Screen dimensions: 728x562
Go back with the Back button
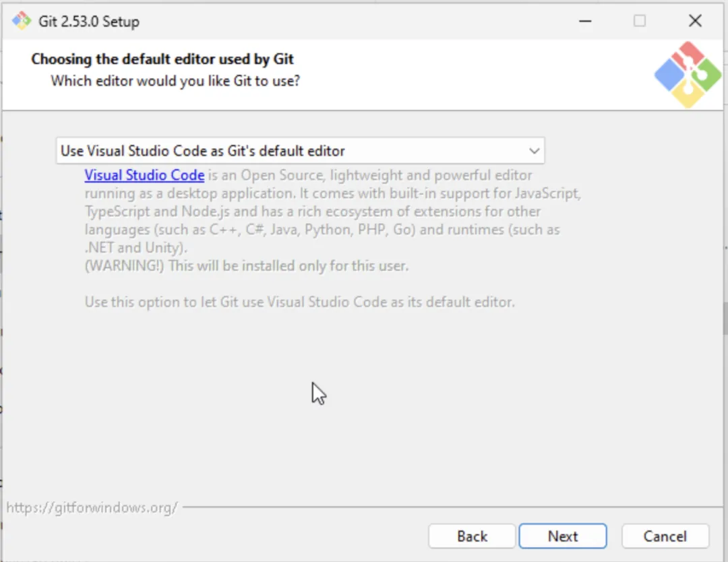tap(472, 536)
